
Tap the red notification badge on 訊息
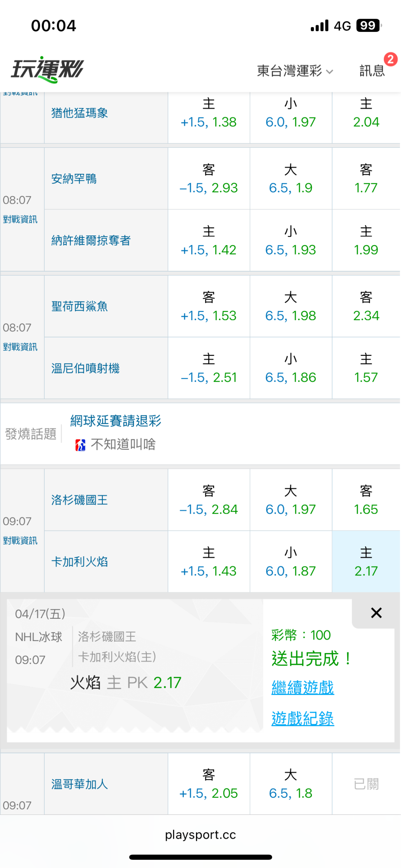pos(390,59)
